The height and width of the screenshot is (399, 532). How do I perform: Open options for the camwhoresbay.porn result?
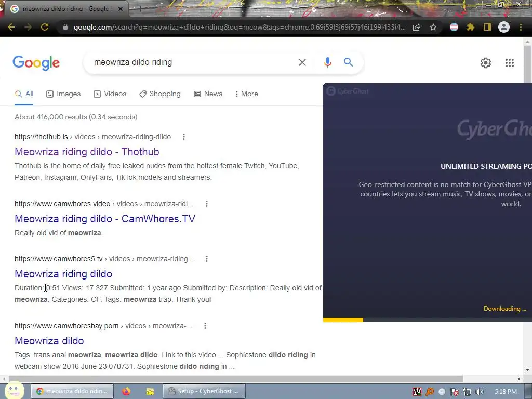click(x=205, y=326)
